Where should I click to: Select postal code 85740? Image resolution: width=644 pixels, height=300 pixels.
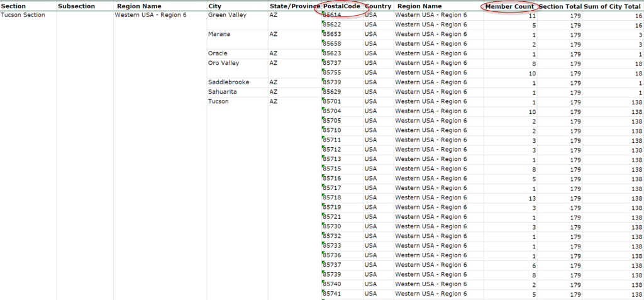(332, 284)
